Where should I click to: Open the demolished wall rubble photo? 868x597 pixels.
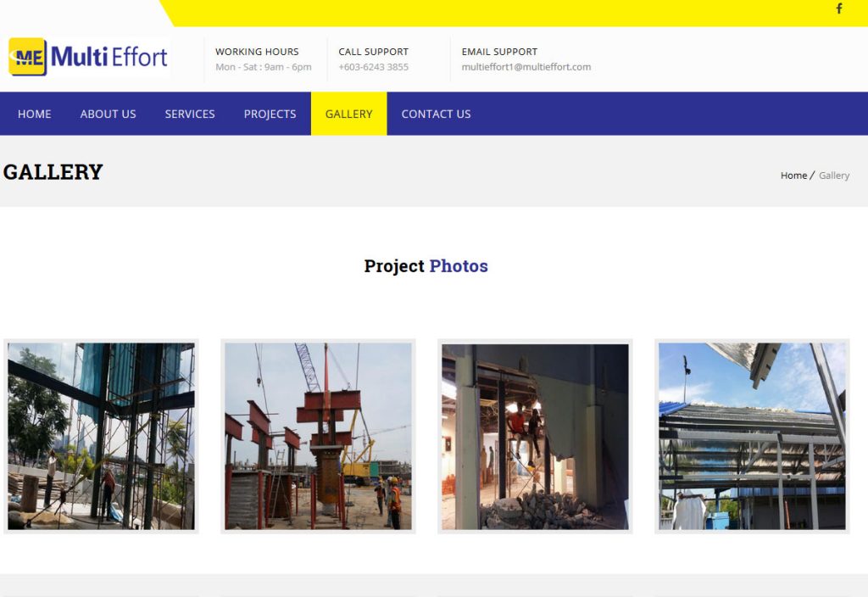click(535, 436)
